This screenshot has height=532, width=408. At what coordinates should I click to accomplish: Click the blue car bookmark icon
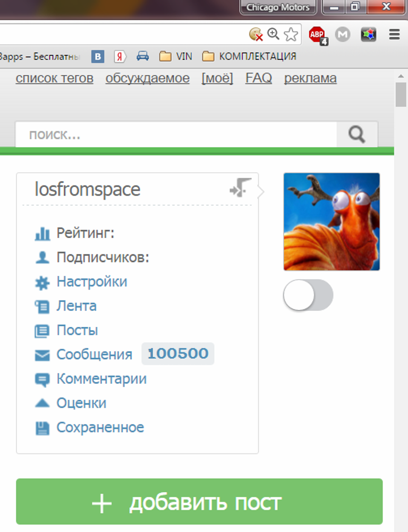pos(142,56)
